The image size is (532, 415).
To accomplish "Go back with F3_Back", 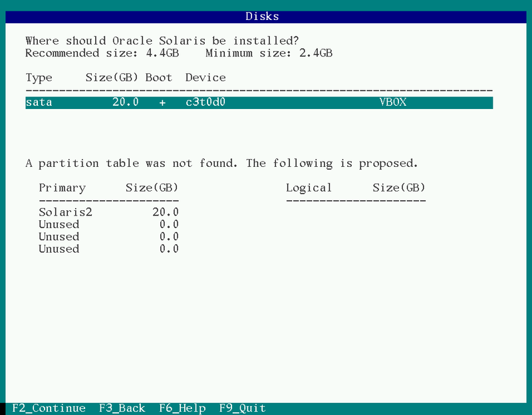I will 122,408.
